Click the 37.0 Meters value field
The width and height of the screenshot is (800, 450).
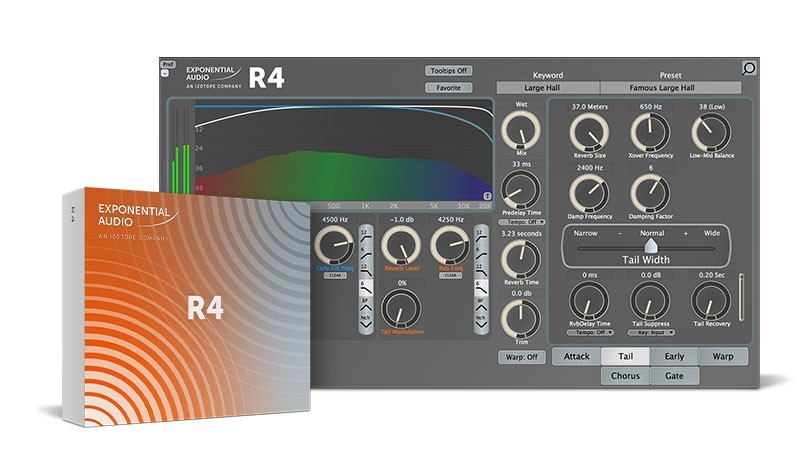[x=589, y=107]
